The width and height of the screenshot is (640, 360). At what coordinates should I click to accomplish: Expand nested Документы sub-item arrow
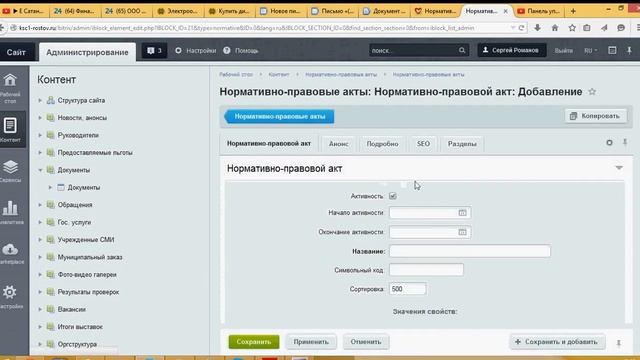[50, 187]
